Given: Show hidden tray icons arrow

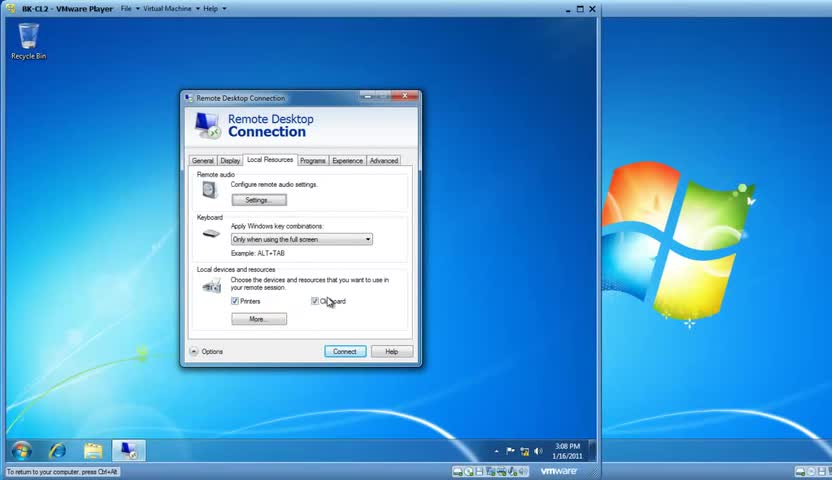Looking at the screenshot, I should [x=497, y=451].
